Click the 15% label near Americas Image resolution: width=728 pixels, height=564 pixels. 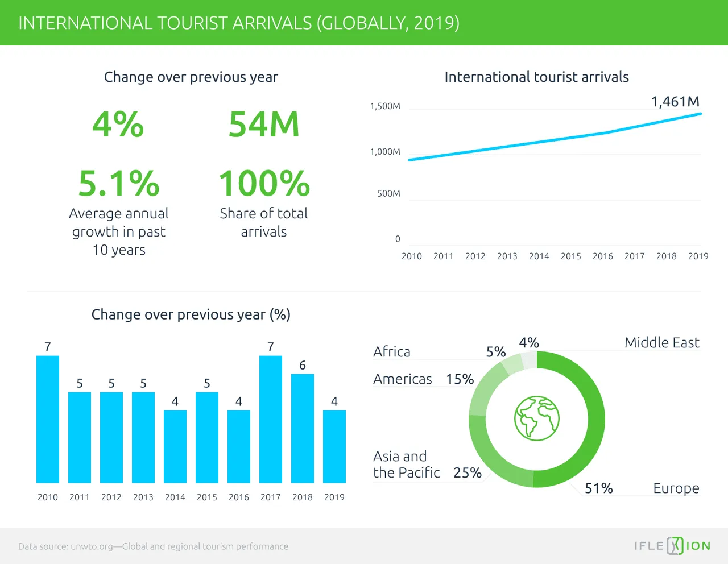pos(460,379)
